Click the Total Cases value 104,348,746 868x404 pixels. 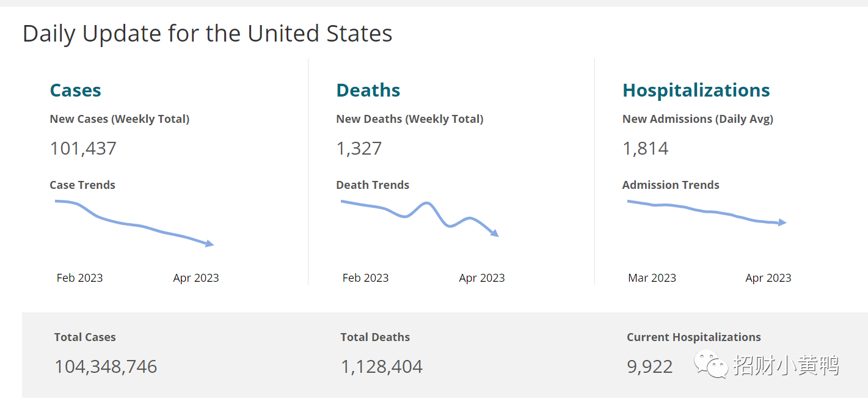[x=106, y=367]
